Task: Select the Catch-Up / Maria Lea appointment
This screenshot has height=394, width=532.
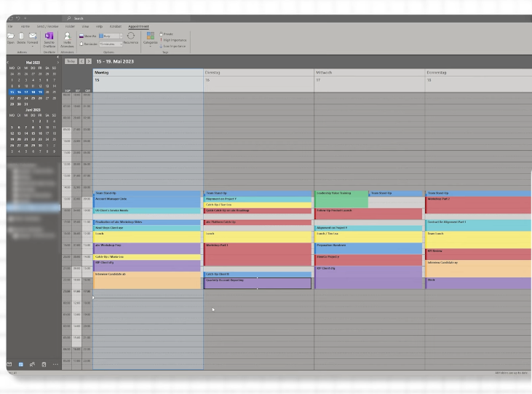Action: click(x=147, y=257)
